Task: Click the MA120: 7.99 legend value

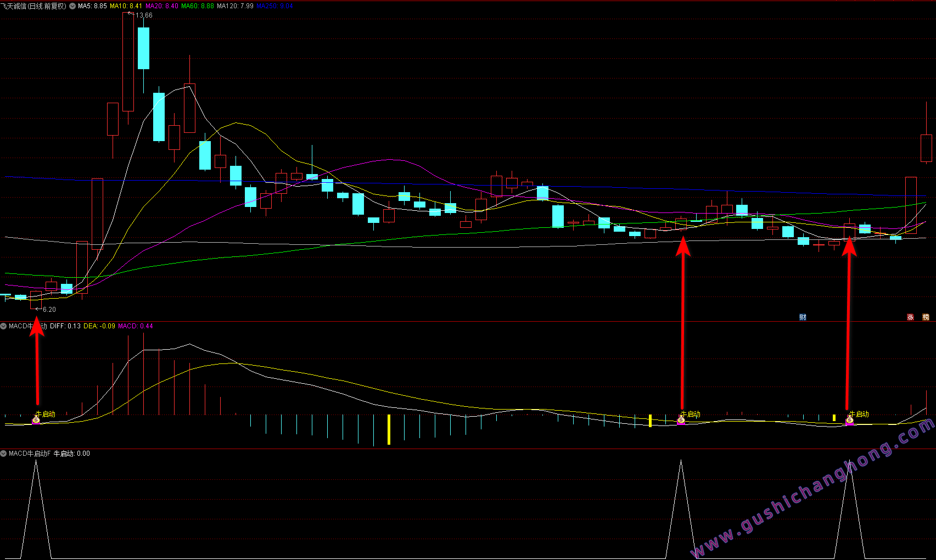Action: (x=235, y=6)
